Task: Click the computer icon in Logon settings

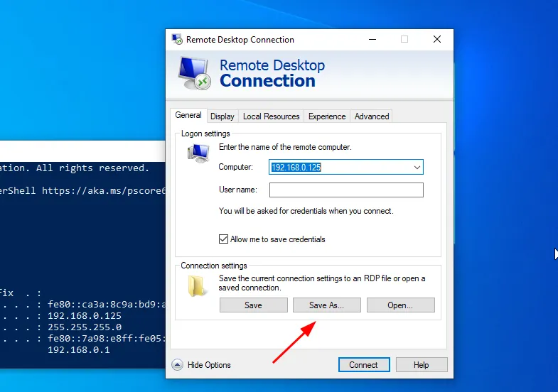Action: [x=198, y=153]
